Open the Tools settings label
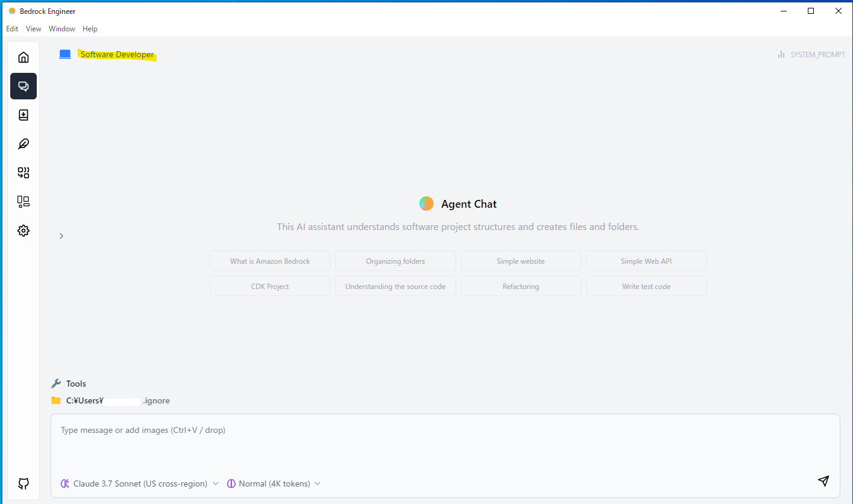The width and height of the screenshot is (853, 504). click(x=76, y=384)
